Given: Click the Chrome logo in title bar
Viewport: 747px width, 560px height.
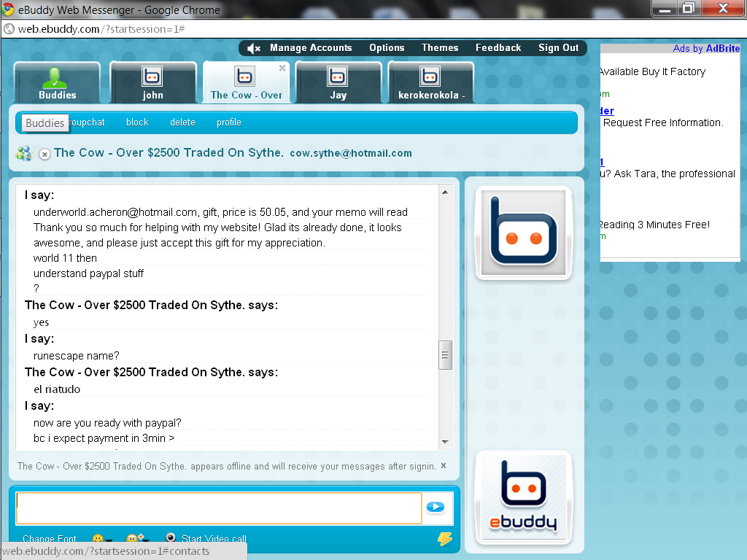Looking at the screenshot, I should (x=8, y=9).
